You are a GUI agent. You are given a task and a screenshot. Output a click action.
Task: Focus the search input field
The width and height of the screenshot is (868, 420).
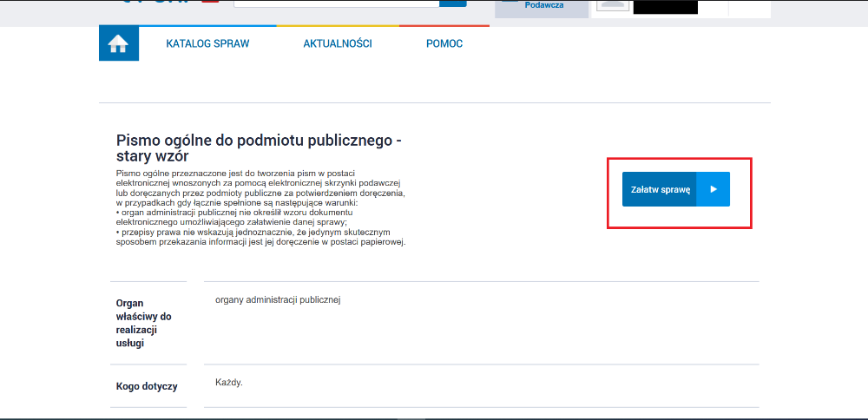point(336,3)
